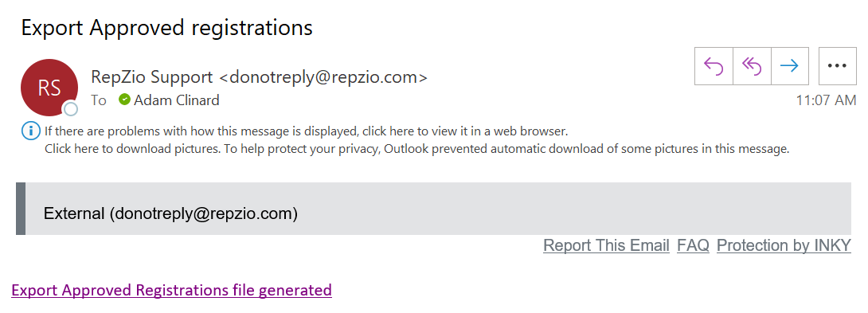
Task: Click the RS sender avatar
Action: pyautogui.click(x=49, y=88)
